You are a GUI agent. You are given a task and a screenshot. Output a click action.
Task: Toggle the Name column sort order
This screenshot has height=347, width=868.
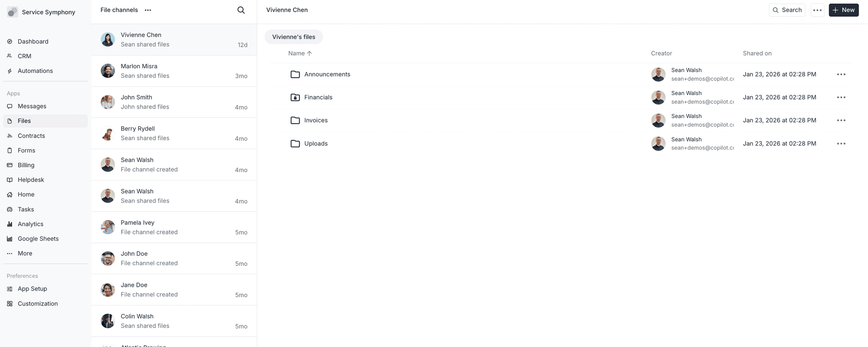coord(299,53)
